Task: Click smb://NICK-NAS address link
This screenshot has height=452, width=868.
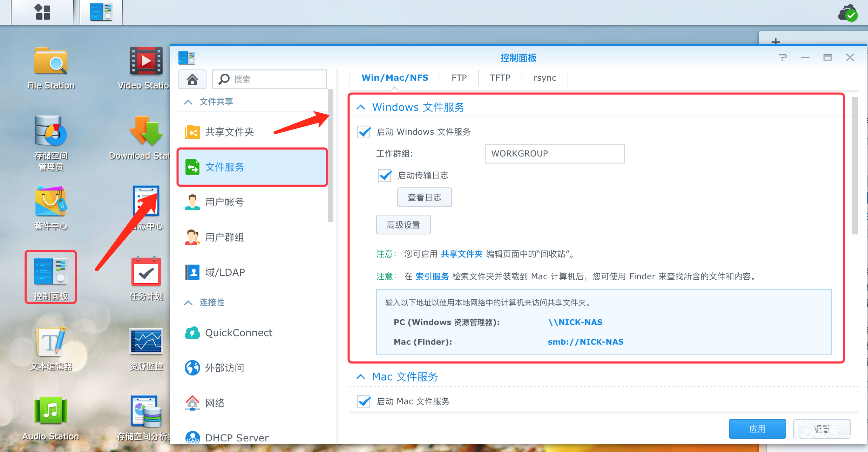Action: (x=585, y=342)
